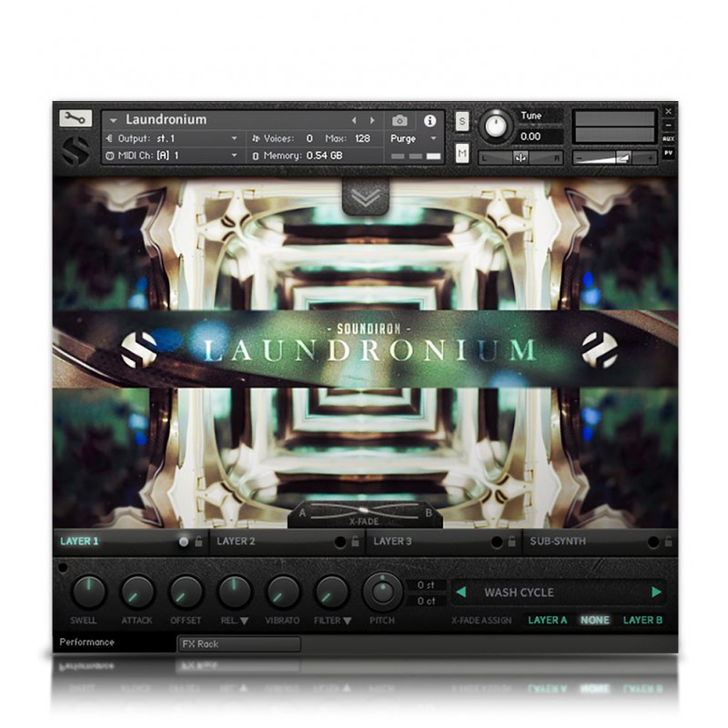
Task: Select previous preset before Wash Cycle
Action: point(460,592)
